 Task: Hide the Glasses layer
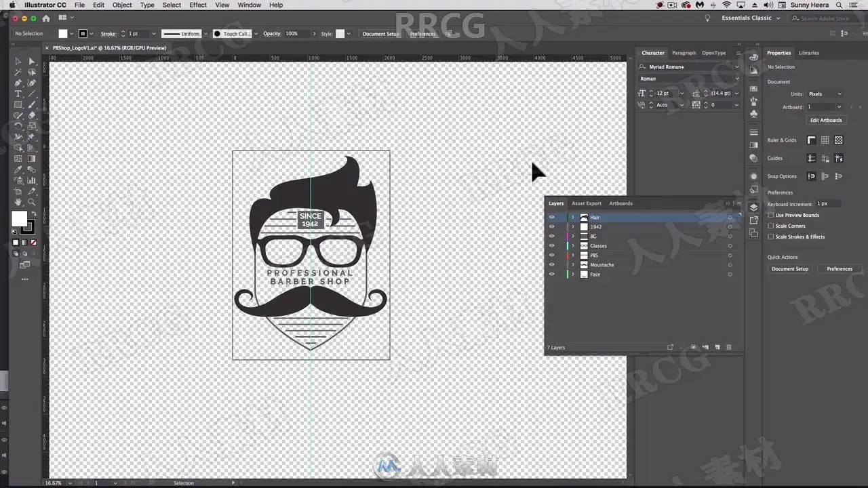click(551, 246)
